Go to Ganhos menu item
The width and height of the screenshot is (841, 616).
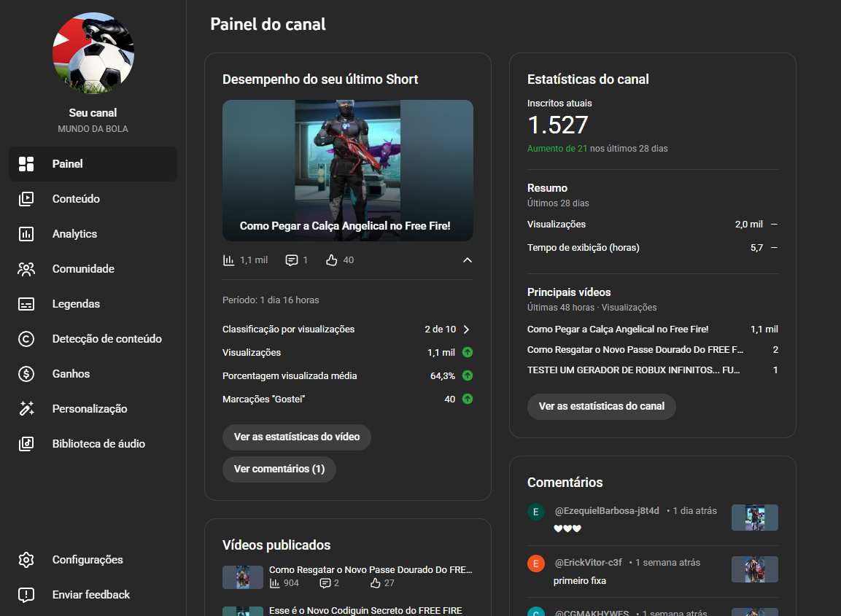93,374
